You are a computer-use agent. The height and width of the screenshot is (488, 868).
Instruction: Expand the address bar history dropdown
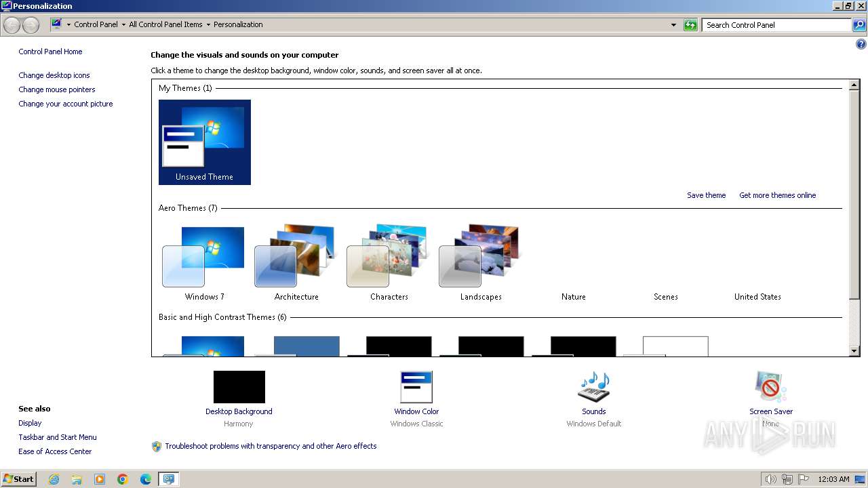click(x=673, y=25)
